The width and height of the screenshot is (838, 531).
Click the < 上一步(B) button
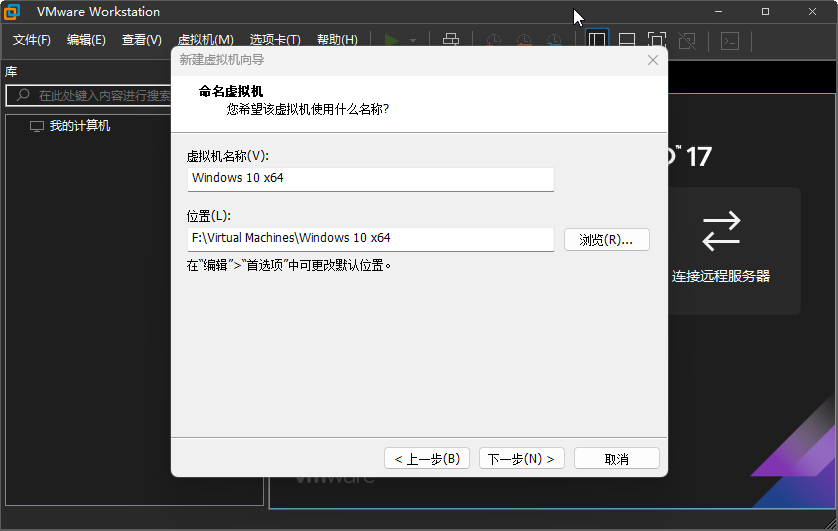[x=426, y=458]
